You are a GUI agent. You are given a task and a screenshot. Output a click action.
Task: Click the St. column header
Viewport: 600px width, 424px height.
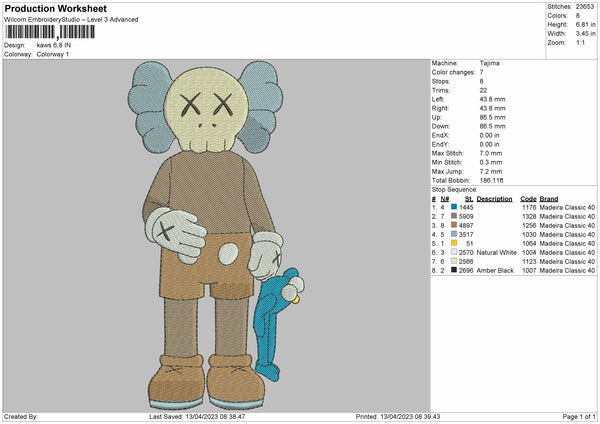tap(469, 199)
